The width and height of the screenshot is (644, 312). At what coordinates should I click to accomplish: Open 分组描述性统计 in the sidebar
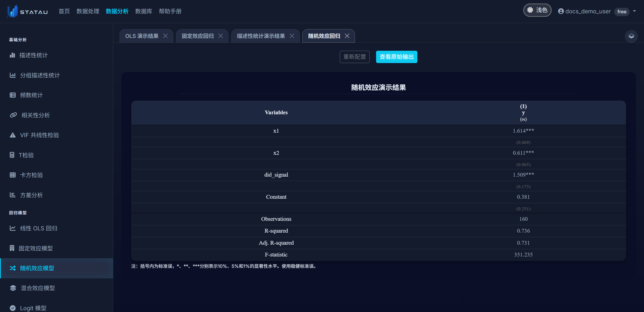click(x=57, y=75)
